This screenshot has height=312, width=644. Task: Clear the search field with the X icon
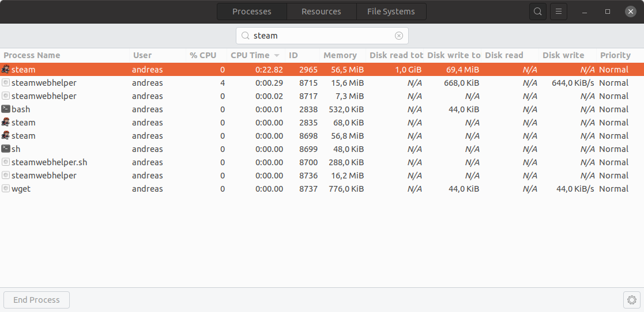pyautogui.click(x=399, y=36)
